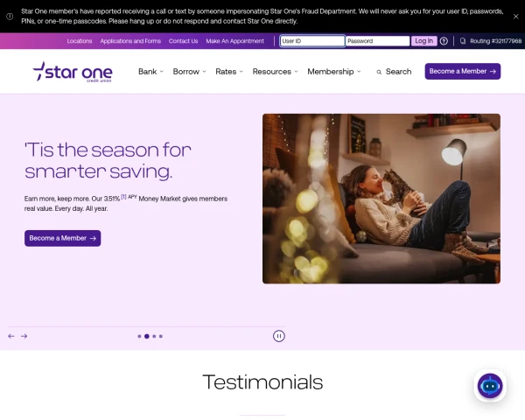
Task: Go to previous carousel slide arrow
Action: point(11,336)
